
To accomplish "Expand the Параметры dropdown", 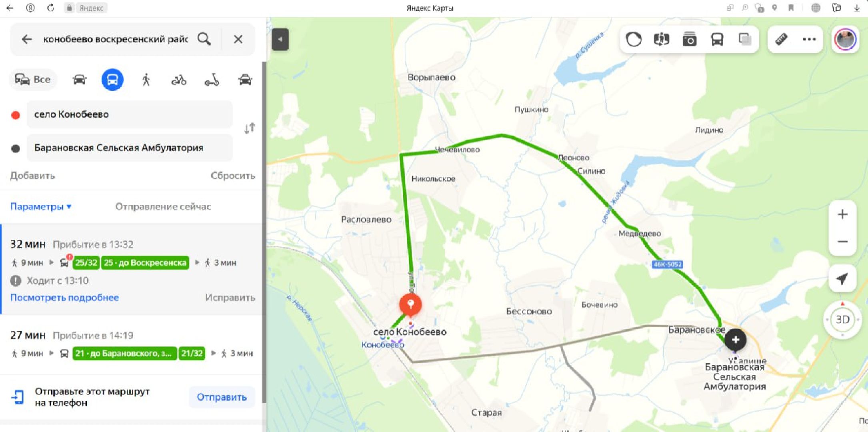I will tap(41, 206).
